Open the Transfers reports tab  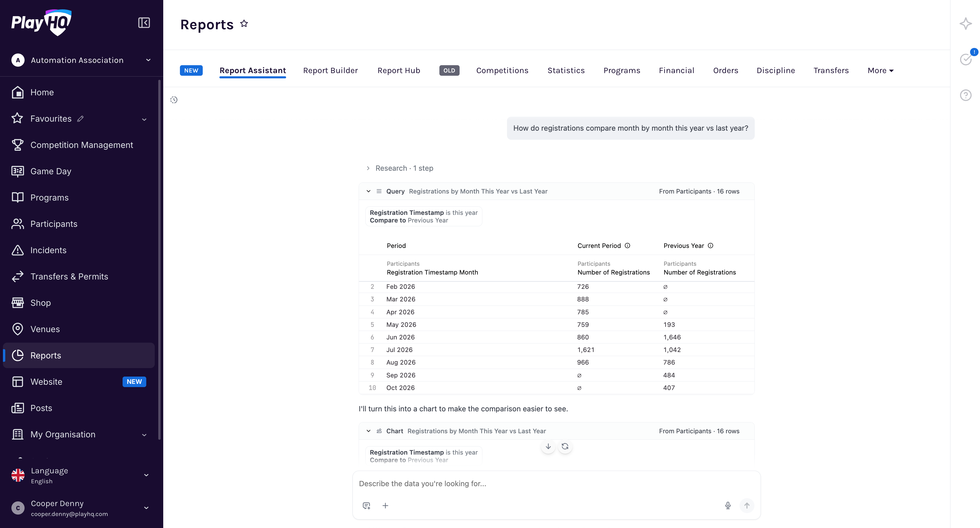pos(831,71)
